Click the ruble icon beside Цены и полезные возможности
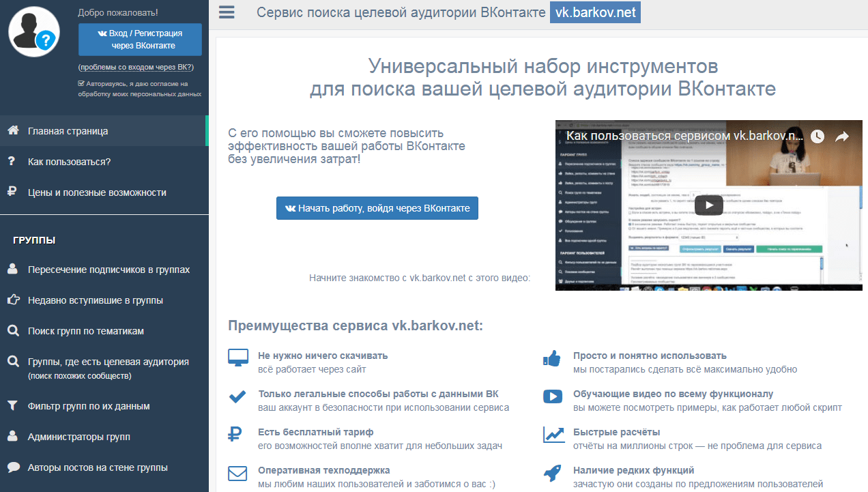The height and width of the screenshot is (492, 868). coord(12,192)
